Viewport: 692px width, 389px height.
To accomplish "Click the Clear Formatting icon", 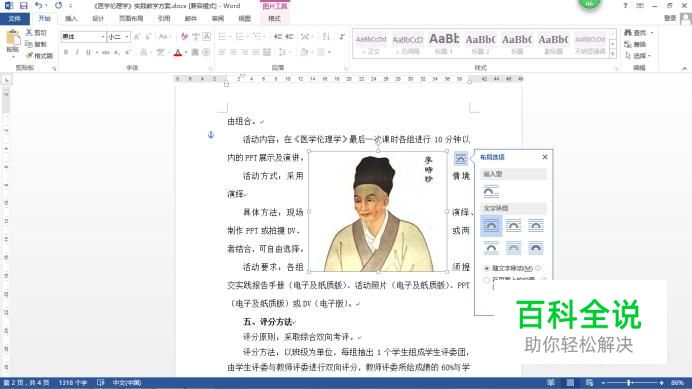I will pyautogui.click(x=184, y=37).
